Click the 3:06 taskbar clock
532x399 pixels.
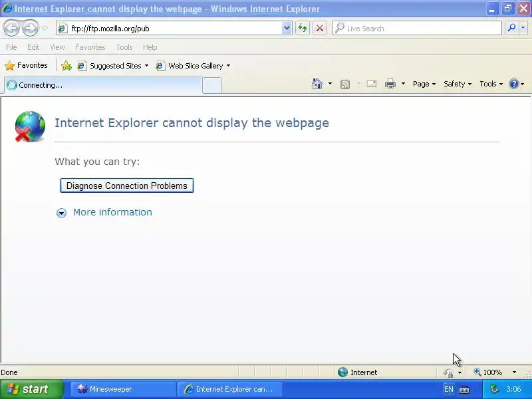[513, 389]
